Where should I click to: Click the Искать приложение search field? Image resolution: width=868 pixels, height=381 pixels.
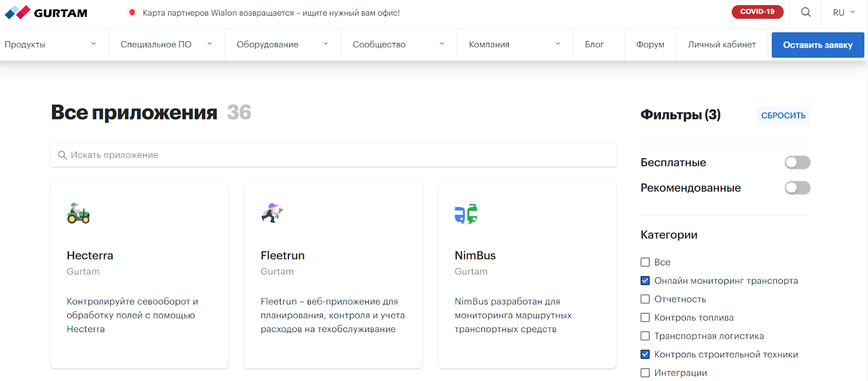point(333,155)
